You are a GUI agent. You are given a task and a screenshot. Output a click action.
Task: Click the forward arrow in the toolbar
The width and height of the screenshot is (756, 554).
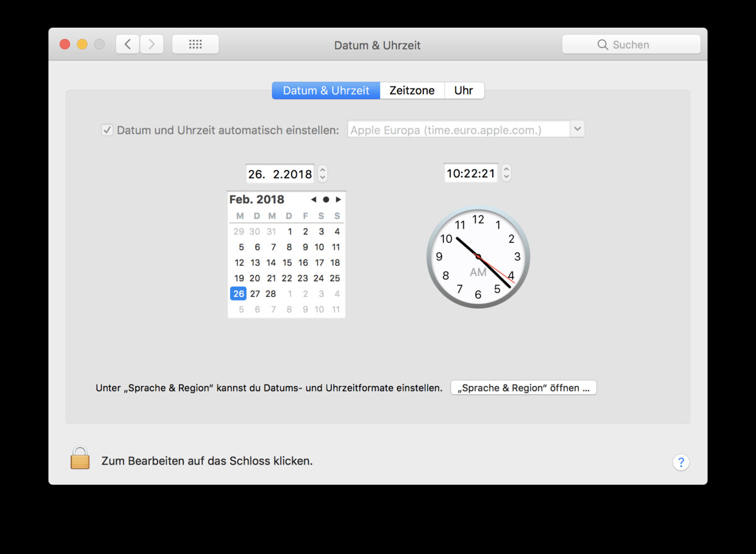[152, 44]
